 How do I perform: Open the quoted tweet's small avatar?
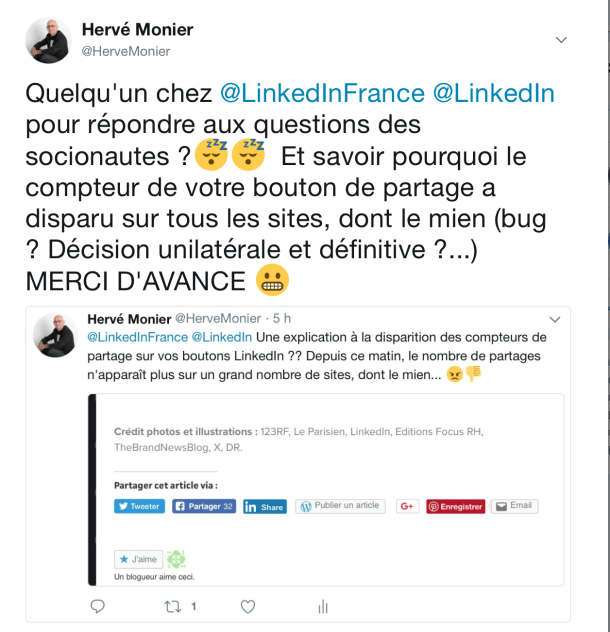click(x=55, y=335)
